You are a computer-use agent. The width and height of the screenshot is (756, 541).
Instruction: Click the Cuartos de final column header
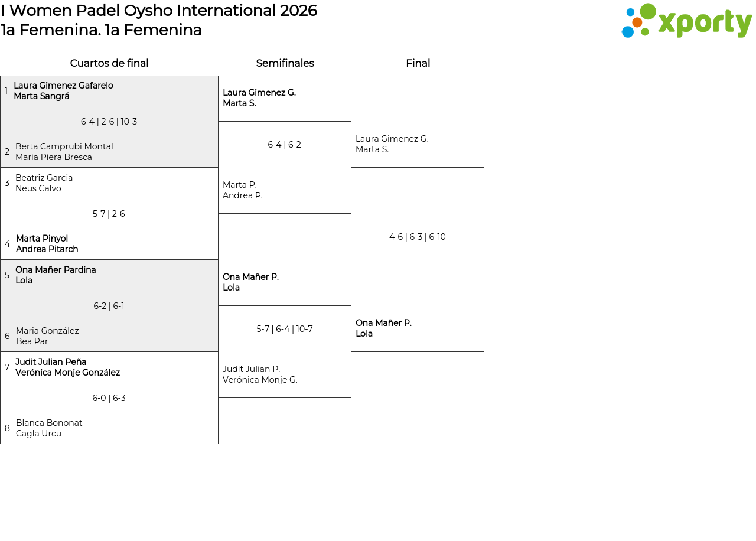point(109,63)
